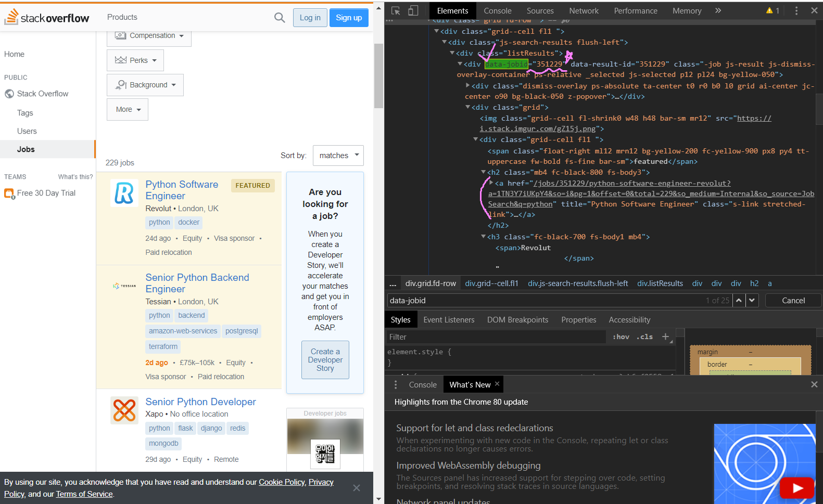Image resolution: width=823 pixels, height=504 pixels.
Task: Go to previous data-jobid search result
Action: click(739, 300)
